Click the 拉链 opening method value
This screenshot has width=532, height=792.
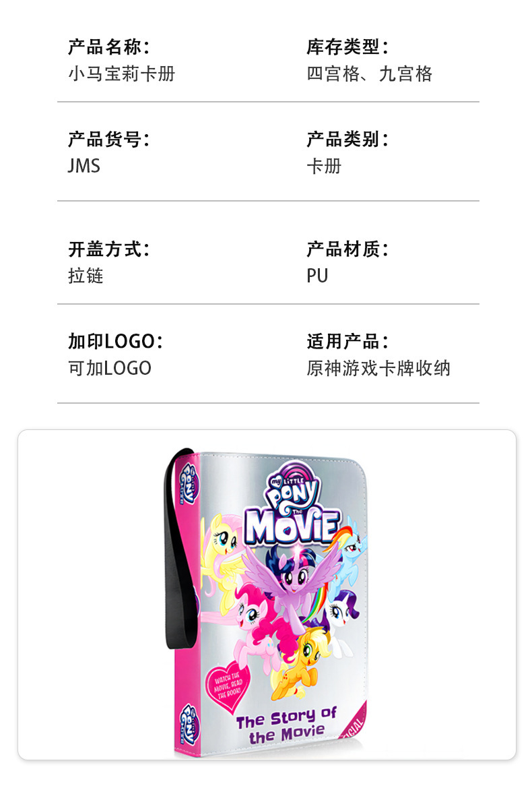click(86, 276)
